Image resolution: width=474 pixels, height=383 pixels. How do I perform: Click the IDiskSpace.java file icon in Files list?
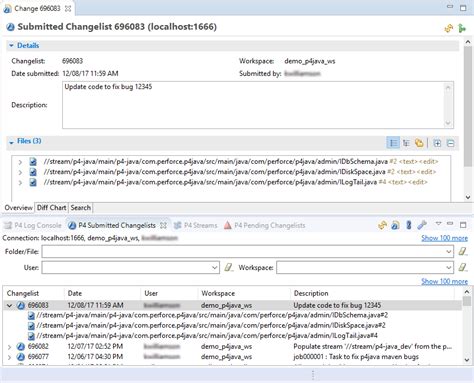33,172
